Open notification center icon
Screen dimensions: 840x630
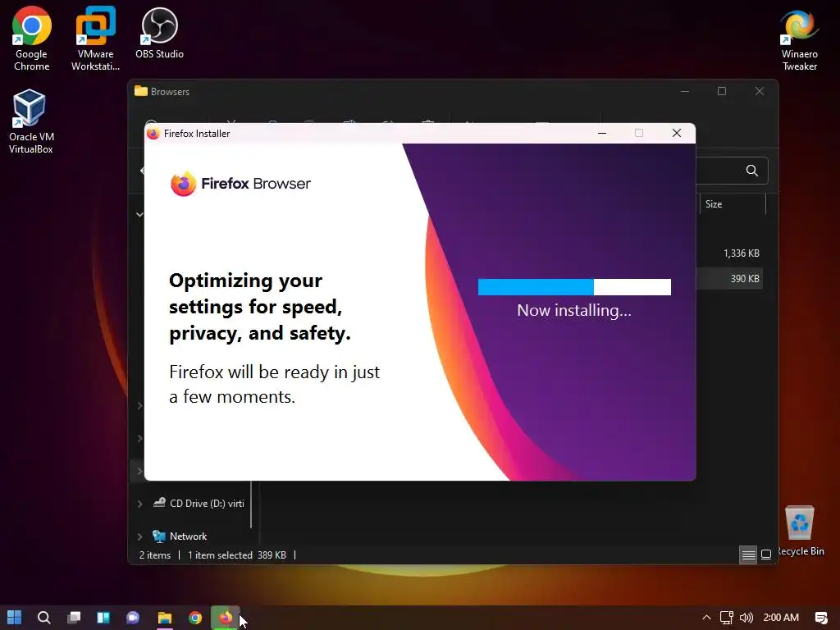pos(821,618)
